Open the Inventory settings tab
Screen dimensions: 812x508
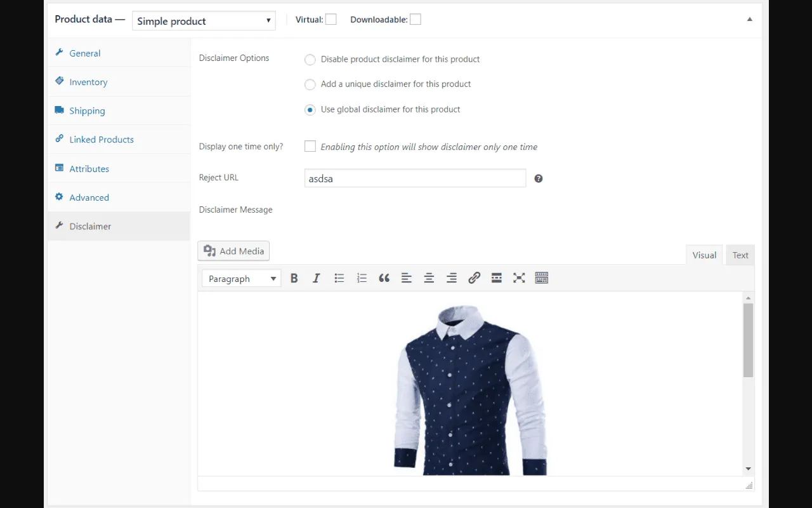click(88, 81)
